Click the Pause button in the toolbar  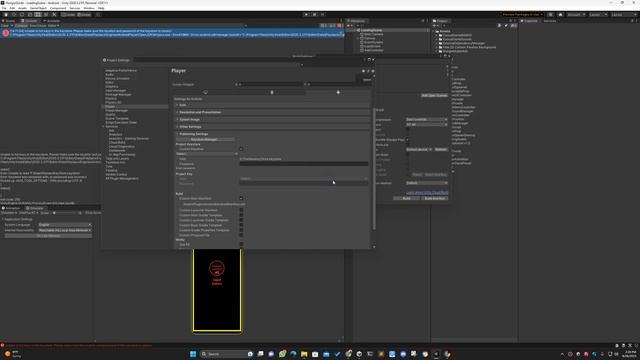pyautogui.click(x=315, y=15)
